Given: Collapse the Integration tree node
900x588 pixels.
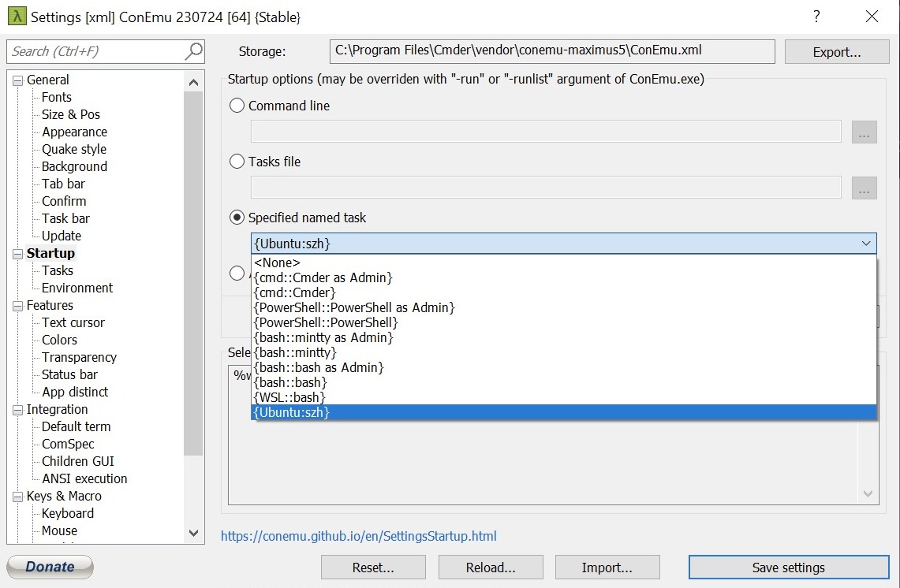Looking at the screenshot, I should pyautogui.click(x=18, y=410).
